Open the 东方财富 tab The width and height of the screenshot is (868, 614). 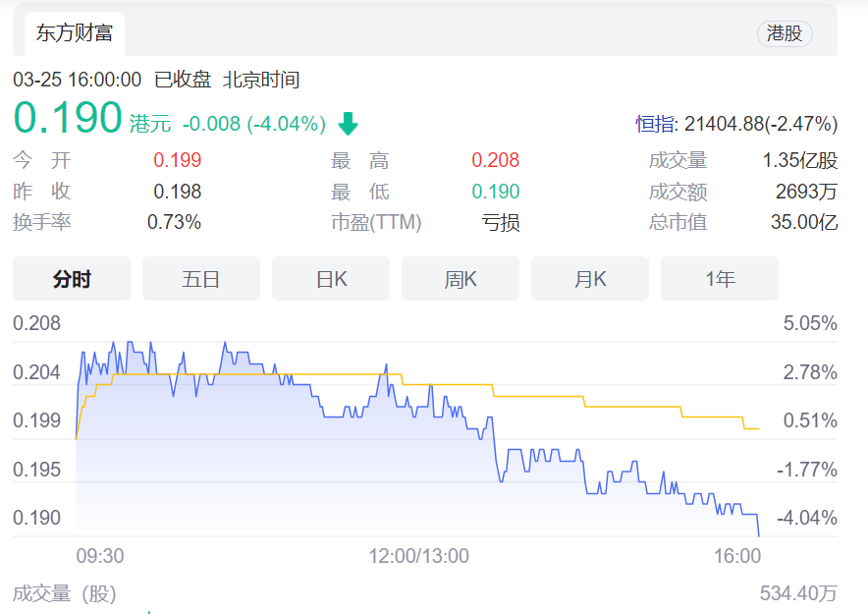75,33
